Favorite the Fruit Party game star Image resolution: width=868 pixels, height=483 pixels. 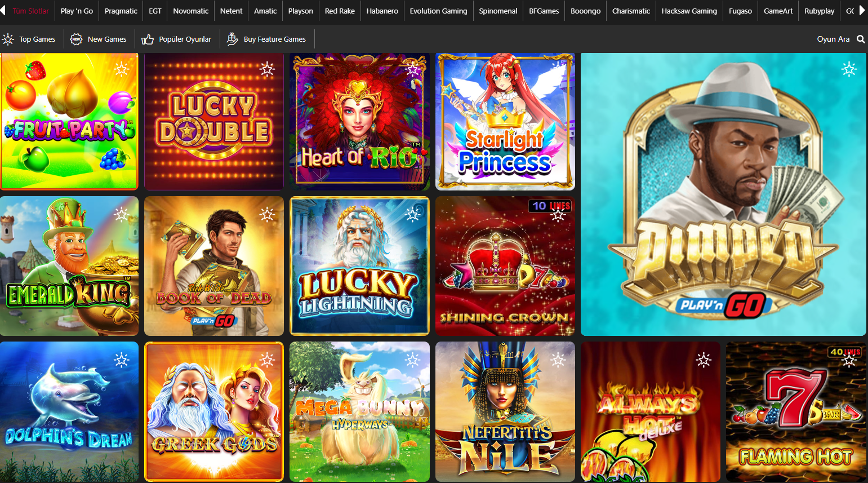(x=122, y=69)
